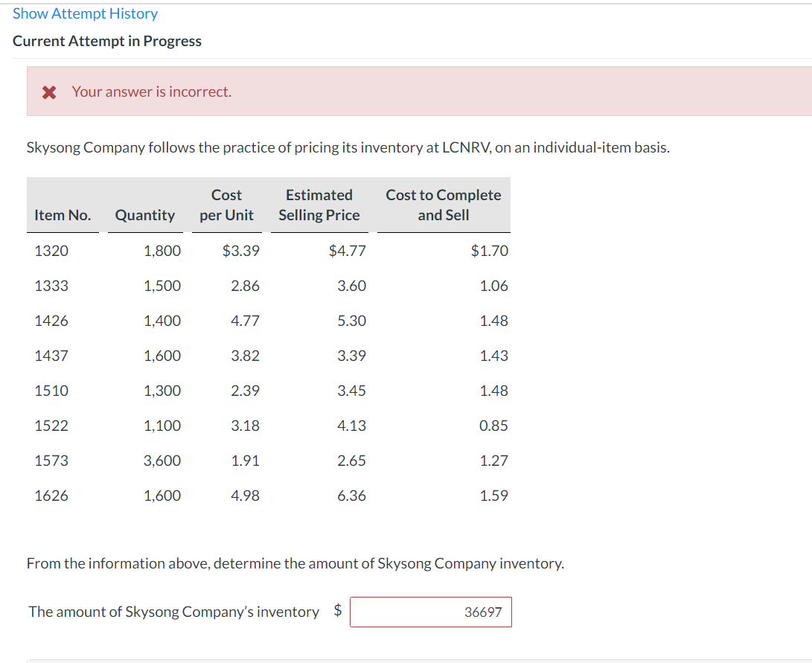Click the Estimated Selling Price header
Image resolution: width=812 pixels, height=663 pixels.
point(319,205)
